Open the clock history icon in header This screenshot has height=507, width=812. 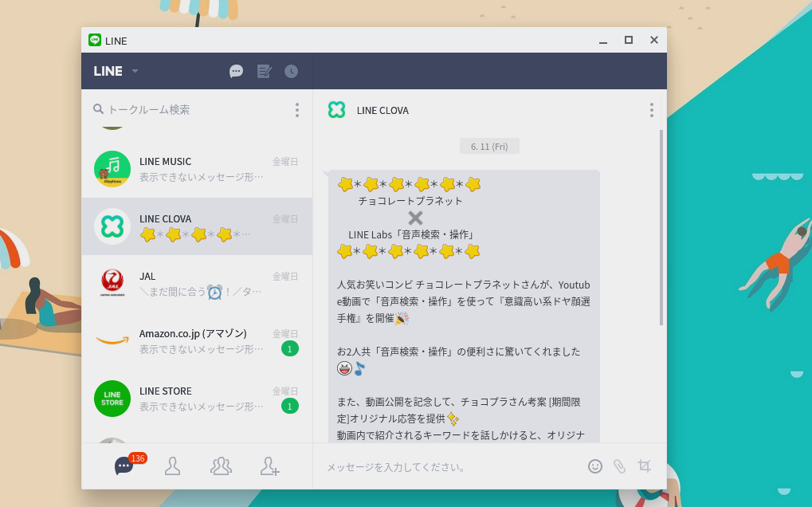(291, 71)
